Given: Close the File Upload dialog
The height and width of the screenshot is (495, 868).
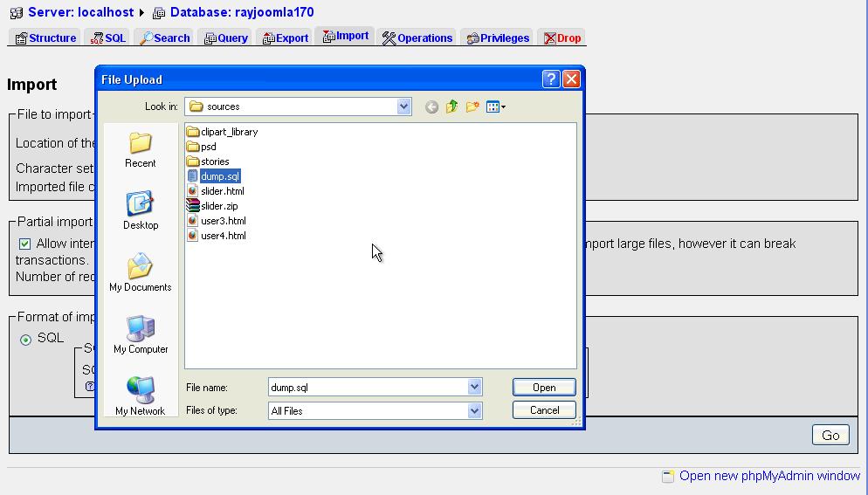Looking at the screenshot, I should 571,79.
